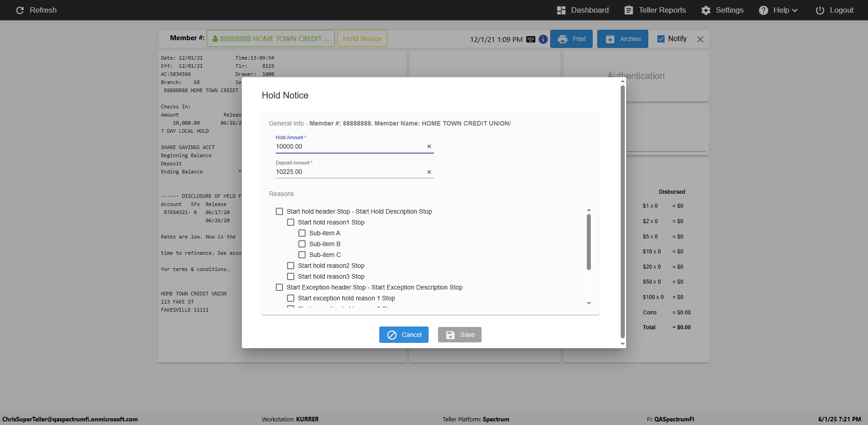Screen dimensions: 868x425
Task: Check Start Exception header Stop checkbox
Action: point(279,287)
